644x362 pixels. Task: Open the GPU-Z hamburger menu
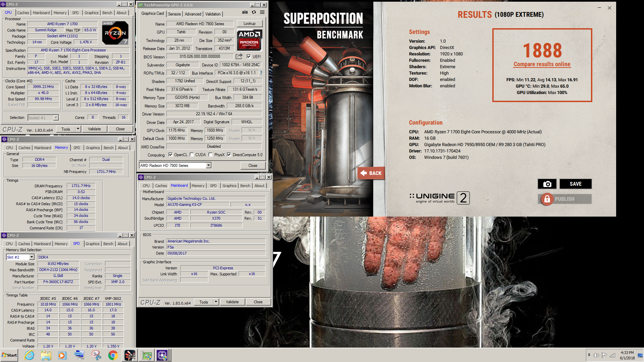pos(262,12)
